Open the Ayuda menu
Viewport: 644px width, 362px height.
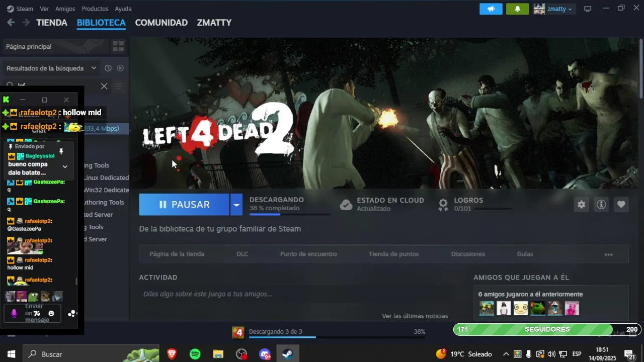123,9
